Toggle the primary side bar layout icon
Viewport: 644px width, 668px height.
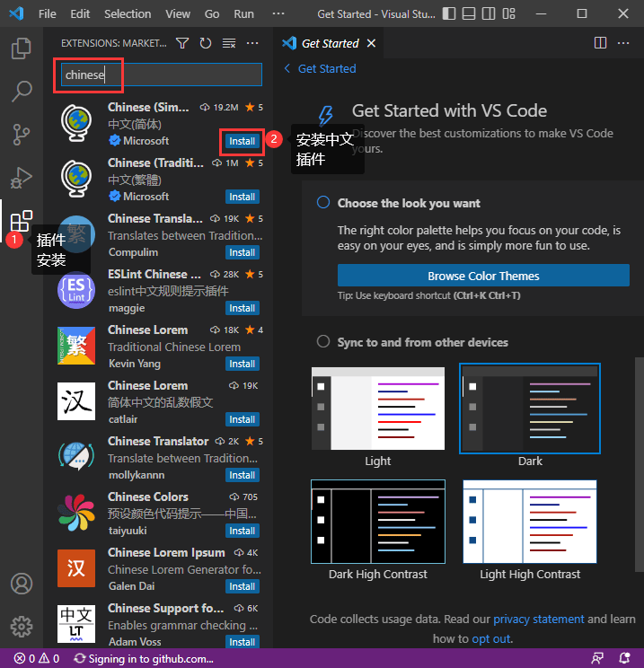(x=449, y=13)
